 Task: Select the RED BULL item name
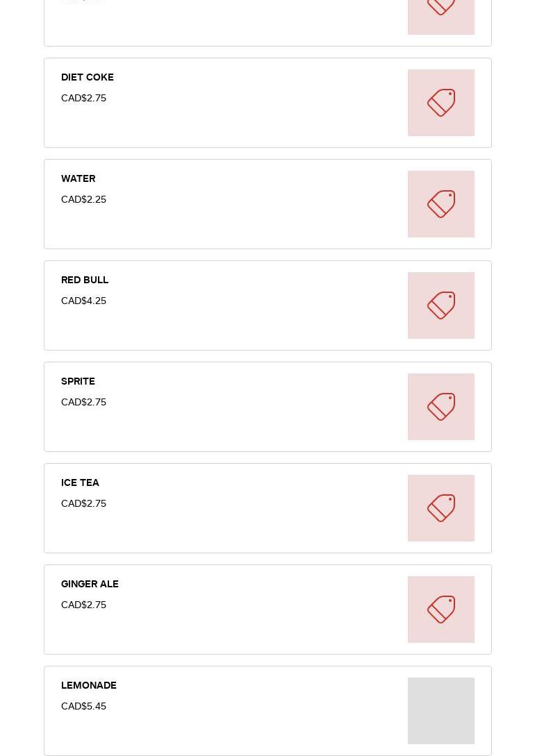click(85, 280)
